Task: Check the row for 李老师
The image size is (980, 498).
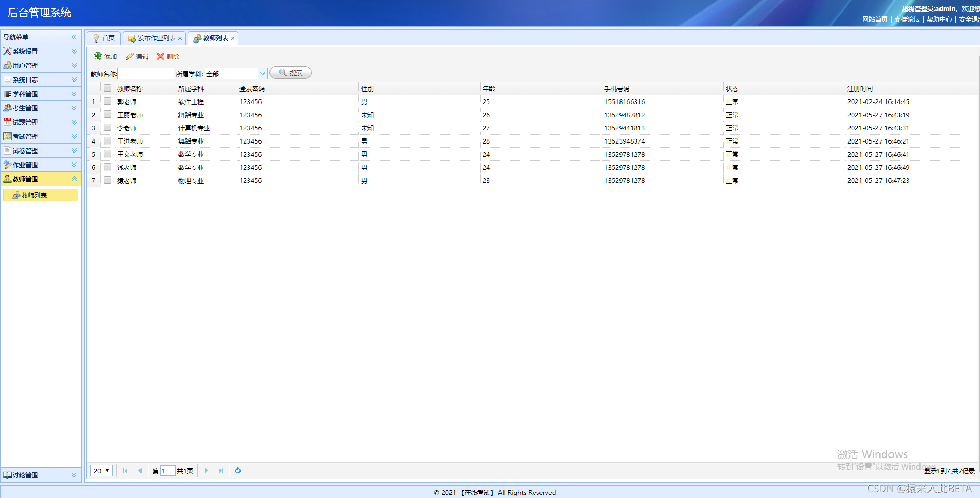Action: 107,127
